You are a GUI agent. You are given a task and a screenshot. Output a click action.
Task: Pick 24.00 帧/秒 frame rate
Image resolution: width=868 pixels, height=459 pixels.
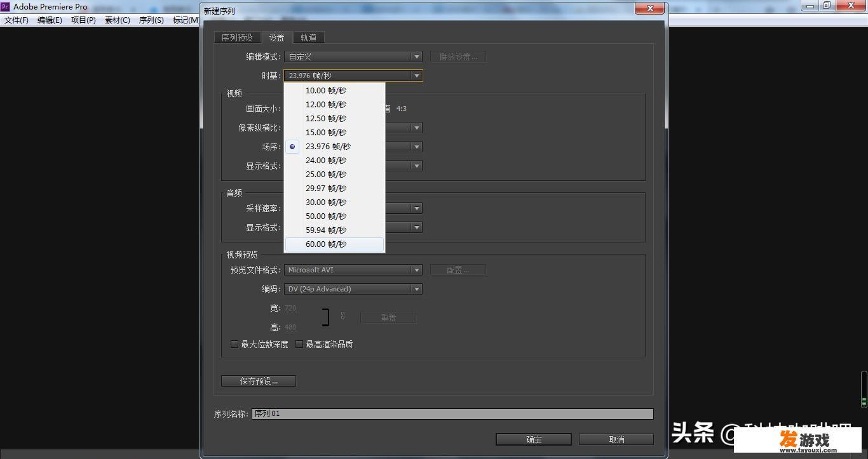(334, 161)
